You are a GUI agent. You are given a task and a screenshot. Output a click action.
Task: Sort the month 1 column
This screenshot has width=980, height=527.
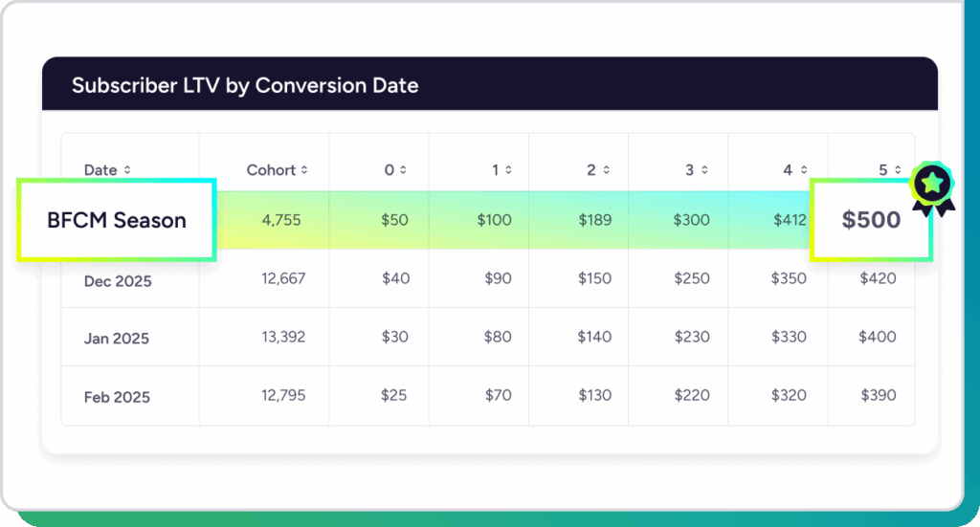point(508,170)
